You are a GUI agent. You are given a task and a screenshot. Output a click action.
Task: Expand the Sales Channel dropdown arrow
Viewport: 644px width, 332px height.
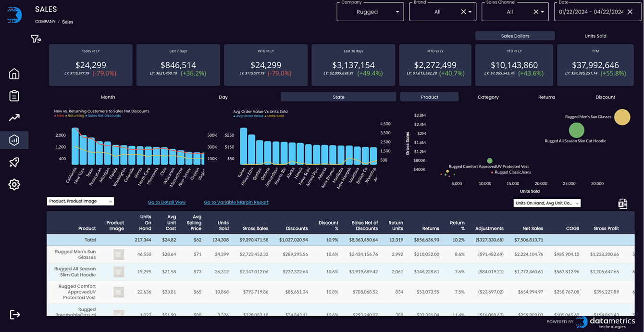click(543, 12)
